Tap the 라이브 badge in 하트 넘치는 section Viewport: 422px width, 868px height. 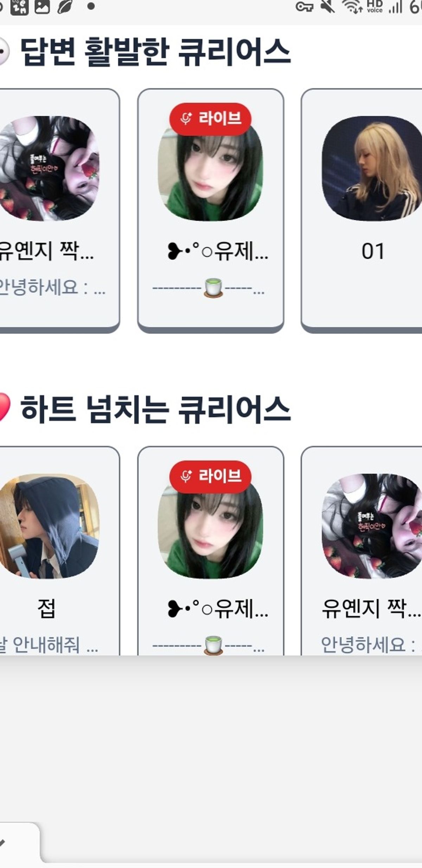210,476
